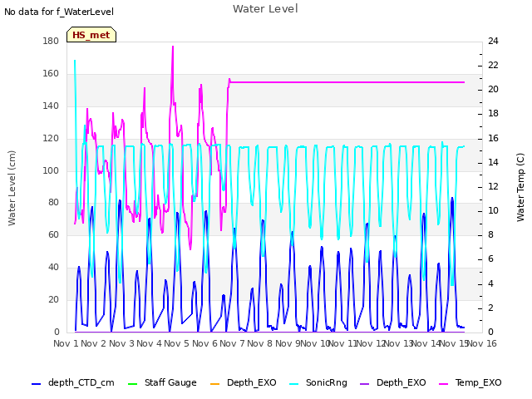
Task: Click the Water Temp (C) axis label
Action: (x=520, y=187)
